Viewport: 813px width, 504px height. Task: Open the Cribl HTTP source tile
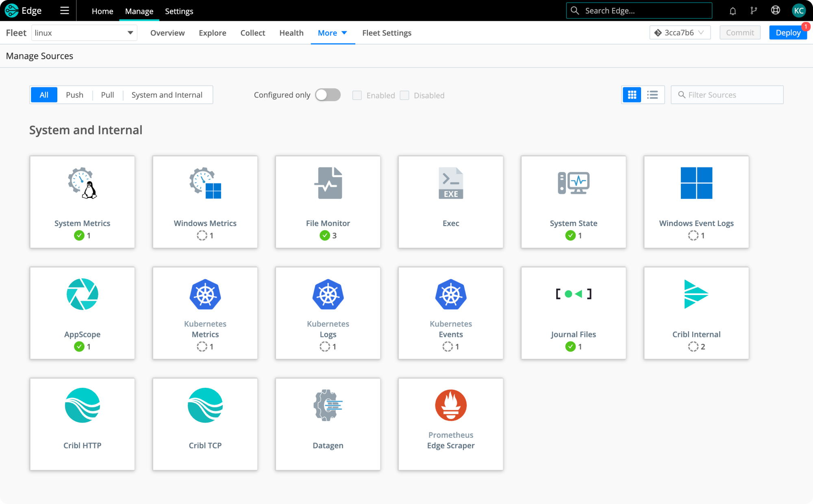click(82, 424)
